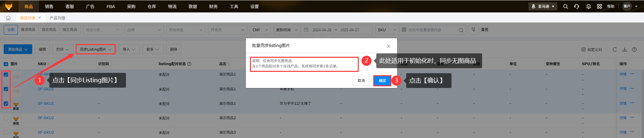Open the 设置 menu
Screen dimensions: 644x138
[255, 6]
